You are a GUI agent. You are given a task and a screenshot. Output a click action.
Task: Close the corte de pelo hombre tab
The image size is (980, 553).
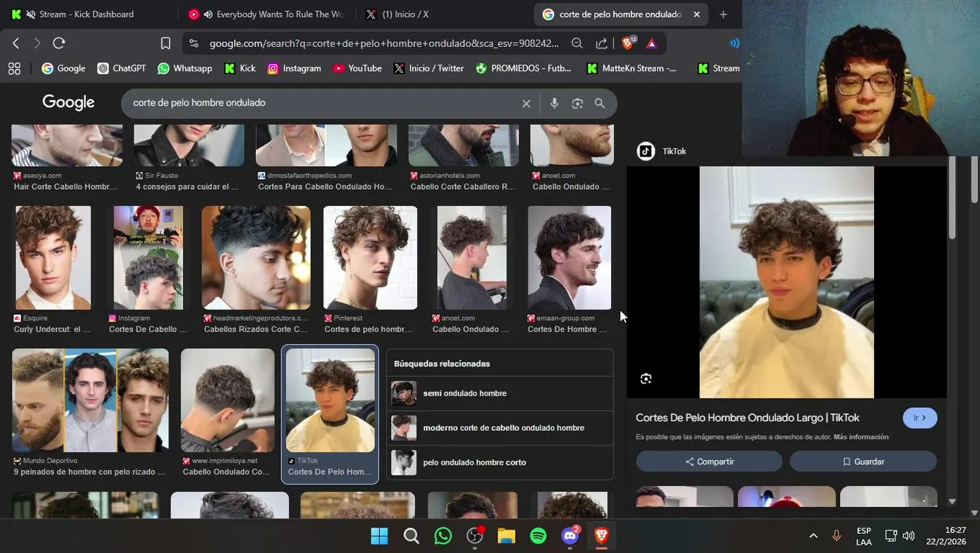[696, 14]
